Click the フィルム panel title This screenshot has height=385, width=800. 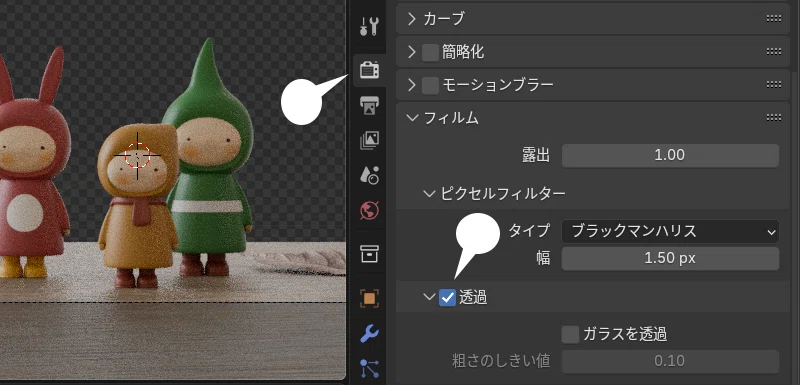[x=451, y=118]
